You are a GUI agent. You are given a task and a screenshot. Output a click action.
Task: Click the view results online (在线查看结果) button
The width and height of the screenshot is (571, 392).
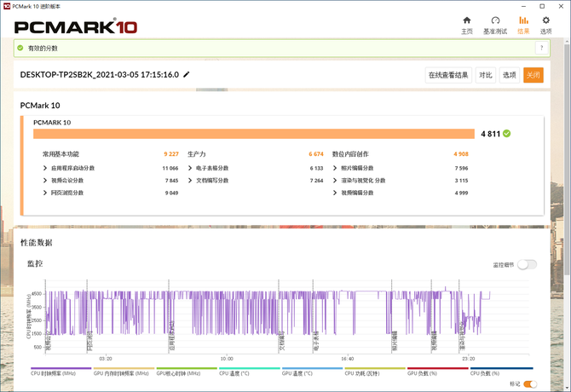[x=448, y=75]
